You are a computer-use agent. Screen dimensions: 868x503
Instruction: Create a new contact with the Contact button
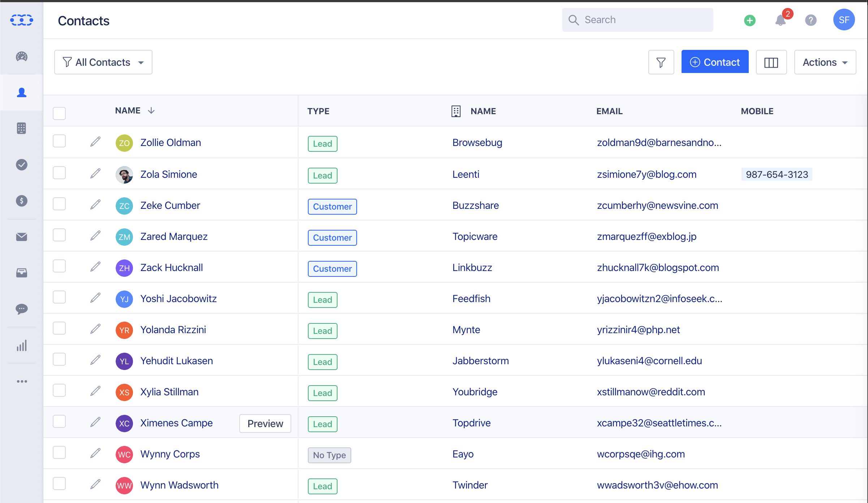tap(715, 62)
